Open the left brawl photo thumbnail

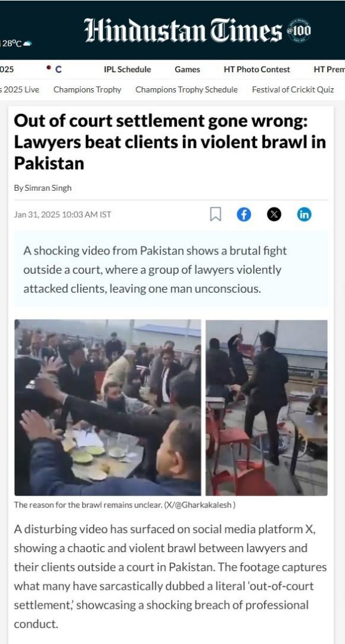(107, 407)
